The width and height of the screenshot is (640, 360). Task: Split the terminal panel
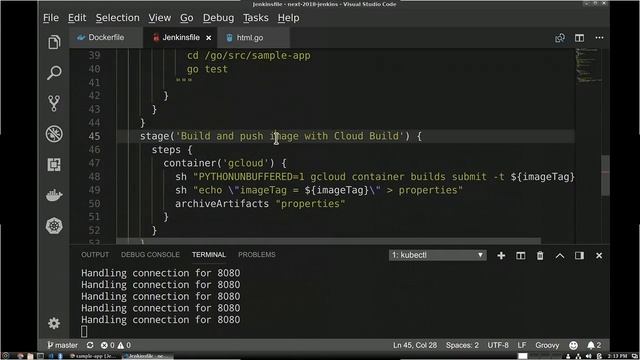click(x=520, y=256)
